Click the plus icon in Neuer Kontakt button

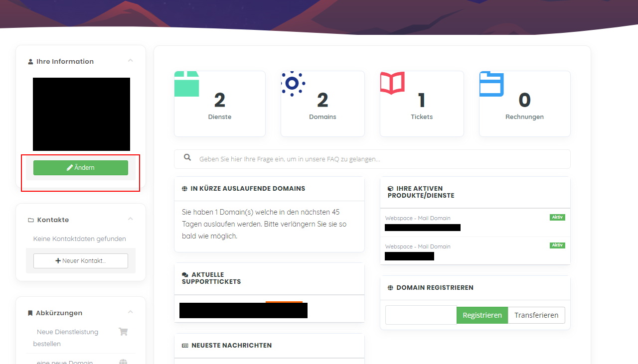click(58, 261)
